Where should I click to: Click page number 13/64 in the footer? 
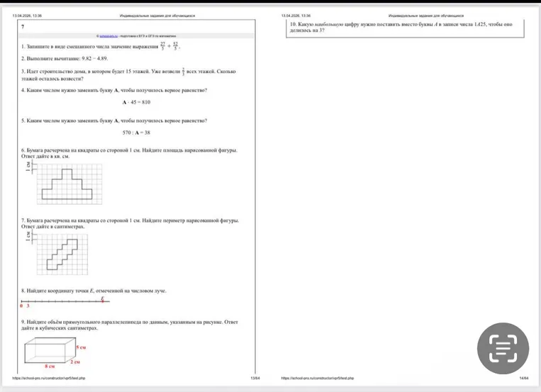tap(255, 379)
